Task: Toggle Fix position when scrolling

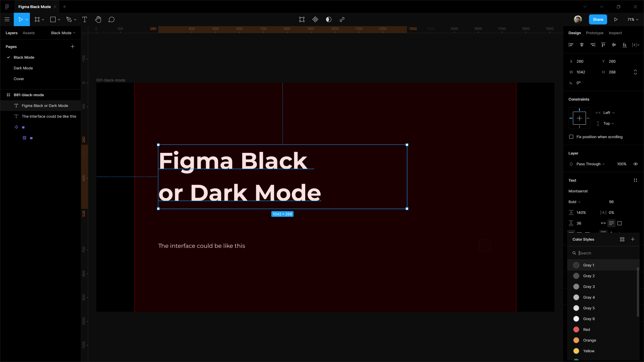Action: pos(571,136)
